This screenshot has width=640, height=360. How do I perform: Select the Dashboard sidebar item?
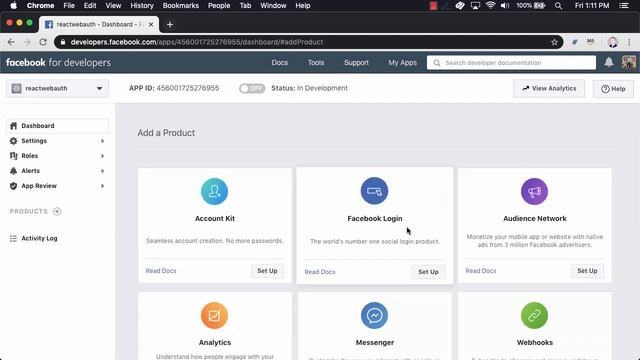click(58, 126)
